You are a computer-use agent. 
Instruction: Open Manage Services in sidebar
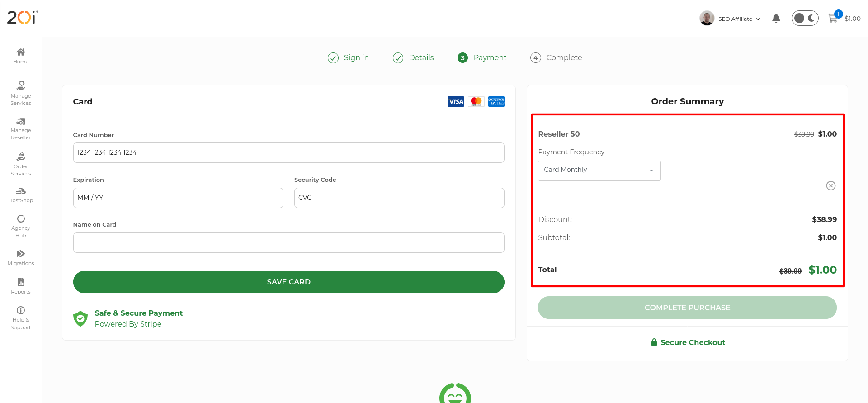21,93
